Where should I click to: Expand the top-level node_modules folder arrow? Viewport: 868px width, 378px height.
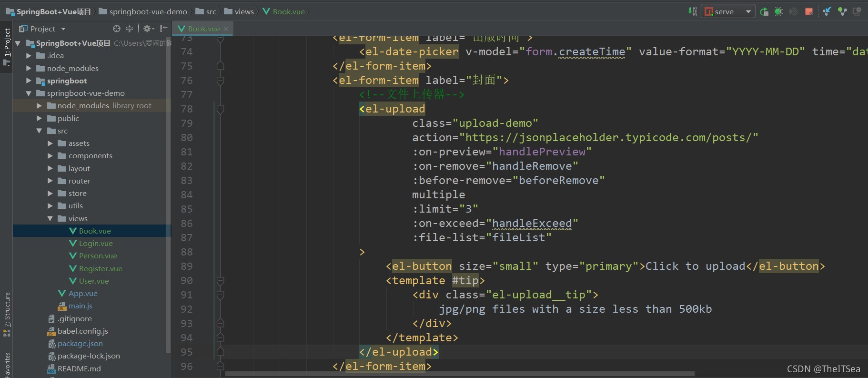tap(29, 68)
